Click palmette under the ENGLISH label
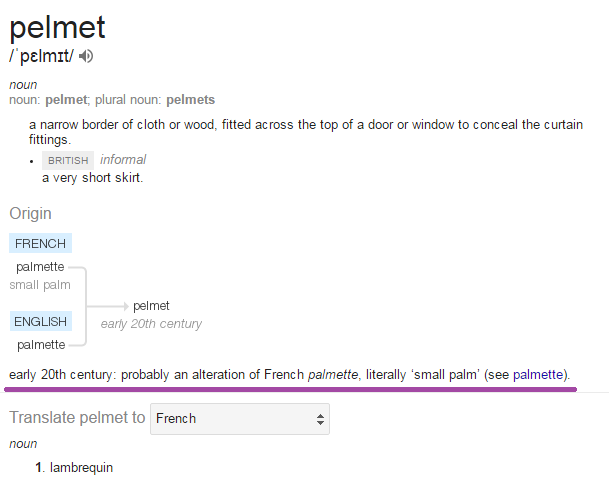The height and width of the screenshot is (488, 609). click(x=40, y=345)
